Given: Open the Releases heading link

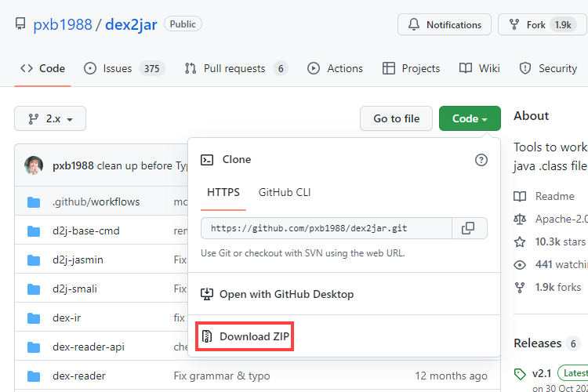Looking at the screenshot, I should 537,343.
